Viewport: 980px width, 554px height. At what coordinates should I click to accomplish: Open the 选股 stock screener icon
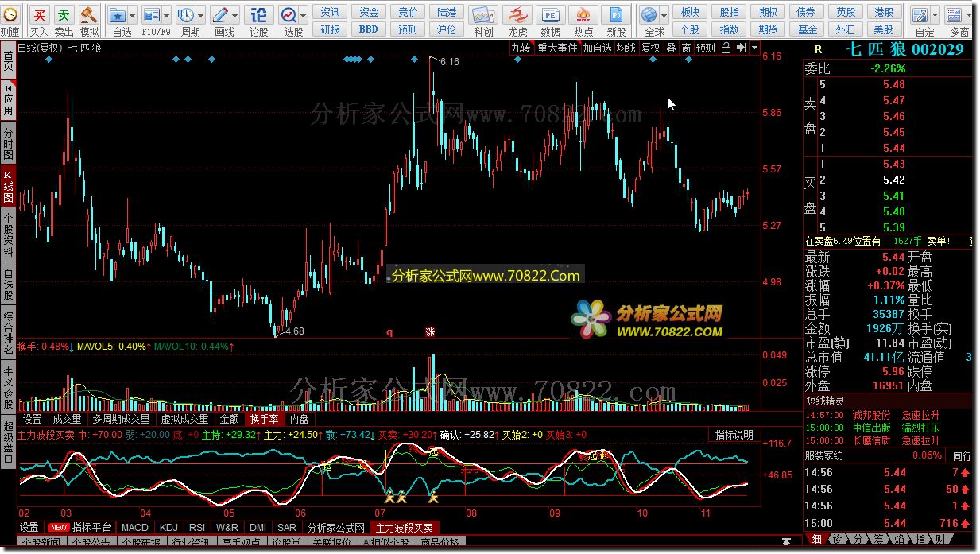289,14
